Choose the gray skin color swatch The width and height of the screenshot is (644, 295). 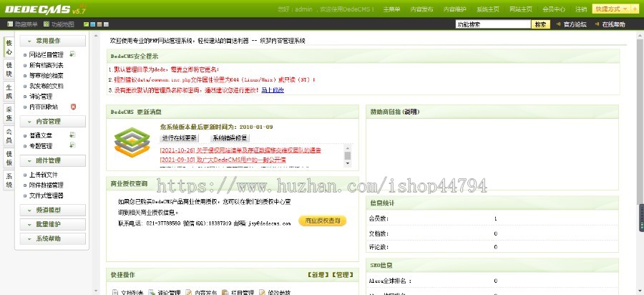coord(106,24)
